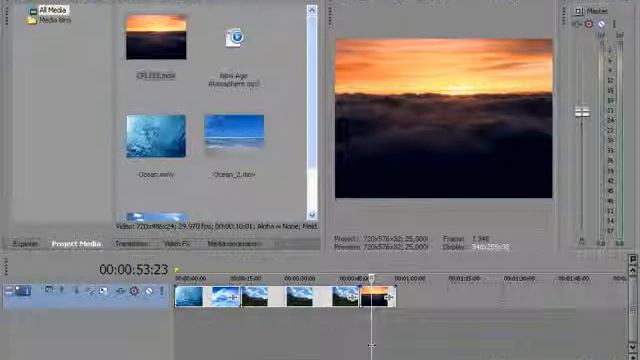Select the second clouds clip on the timeline
Screen dimensions: 640x360
point(226,296)
